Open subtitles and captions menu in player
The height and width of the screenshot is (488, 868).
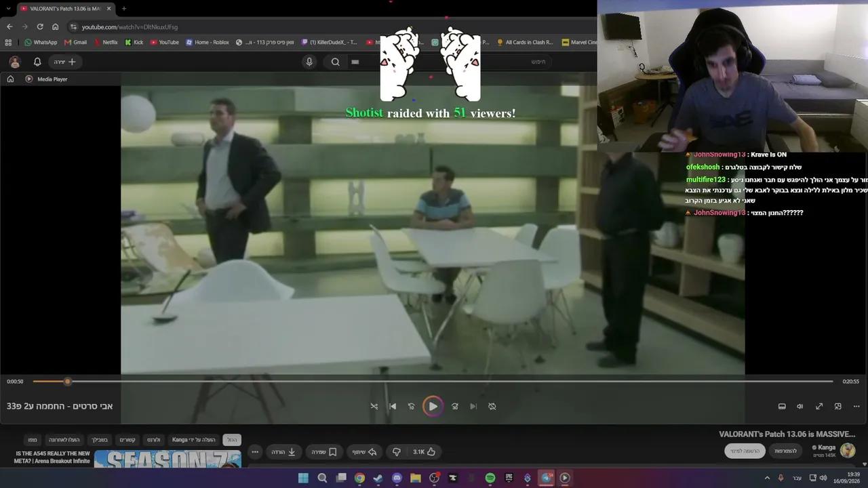782,406
